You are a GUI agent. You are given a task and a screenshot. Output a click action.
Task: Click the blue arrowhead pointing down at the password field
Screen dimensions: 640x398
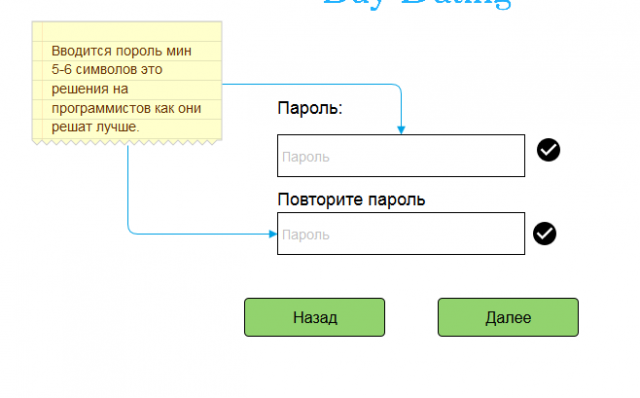click(401, 130)
